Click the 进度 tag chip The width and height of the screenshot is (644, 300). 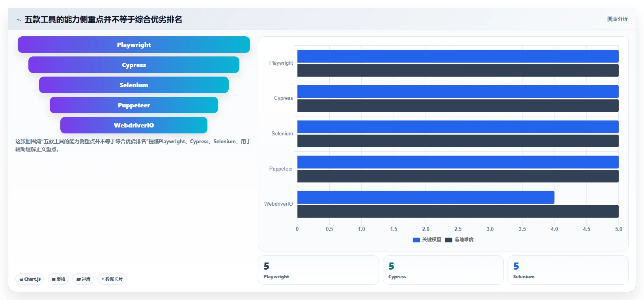[x=83, y=279]
